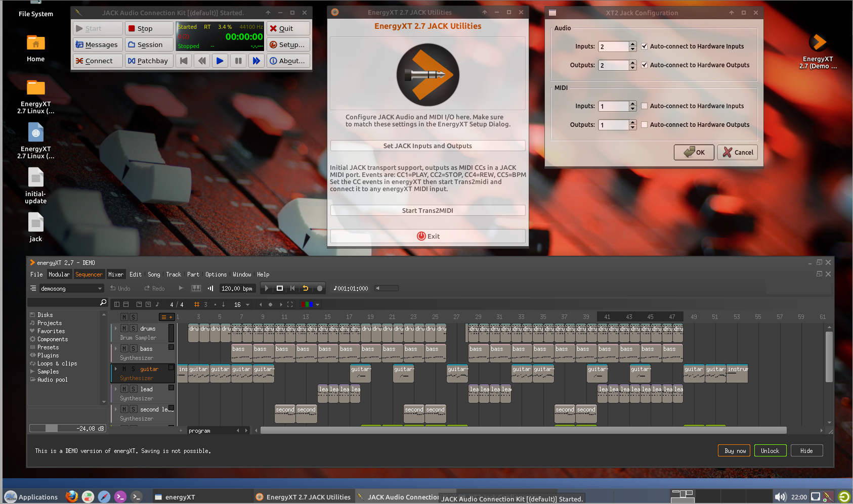
Task: Pause the JACK transport
Action: coord(238,61)
